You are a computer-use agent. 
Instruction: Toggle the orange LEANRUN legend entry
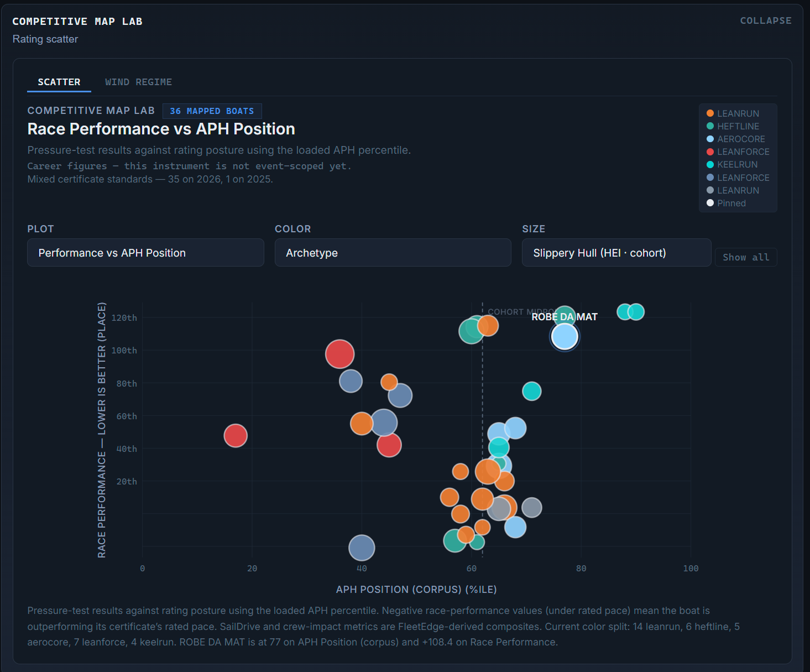click(x=733, y=113)
